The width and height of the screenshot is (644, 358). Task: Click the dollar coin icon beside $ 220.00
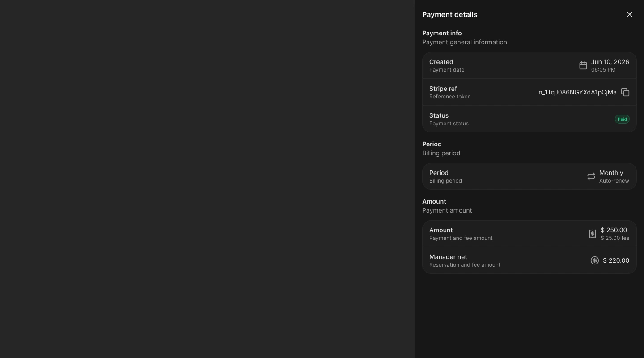pos(595,260)
